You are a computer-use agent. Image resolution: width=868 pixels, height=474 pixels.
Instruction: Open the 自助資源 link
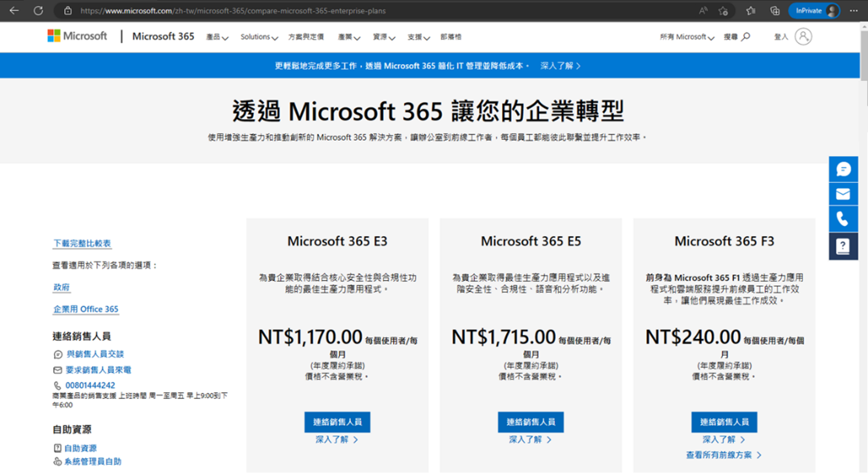tap(80, 448)
